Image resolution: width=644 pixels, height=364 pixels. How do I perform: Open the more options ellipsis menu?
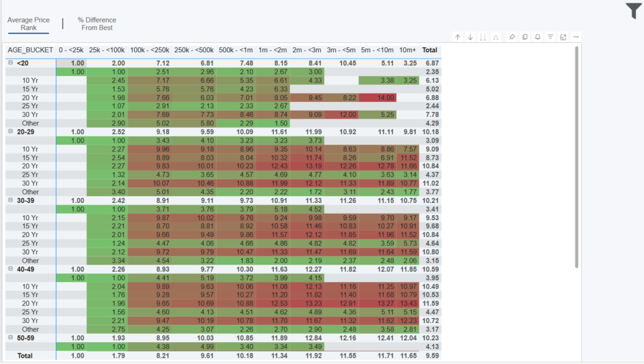(575, 37)
